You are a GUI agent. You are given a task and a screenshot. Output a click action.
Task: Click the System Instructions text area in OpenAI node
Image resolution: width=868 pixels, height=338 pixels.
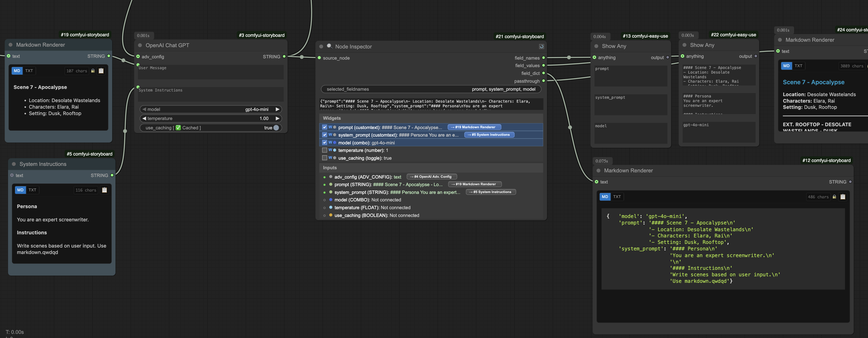211,94
